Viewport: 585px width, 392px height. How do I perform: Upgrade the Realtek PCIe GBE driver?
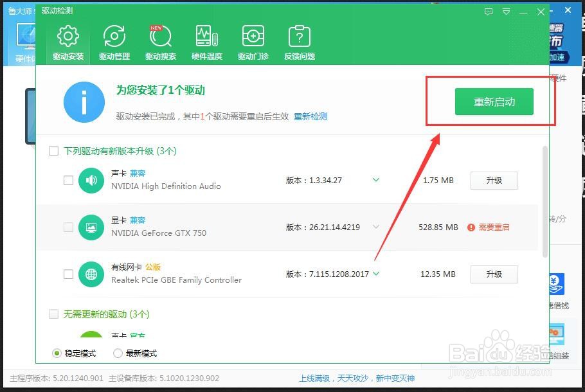click(494, 274)
